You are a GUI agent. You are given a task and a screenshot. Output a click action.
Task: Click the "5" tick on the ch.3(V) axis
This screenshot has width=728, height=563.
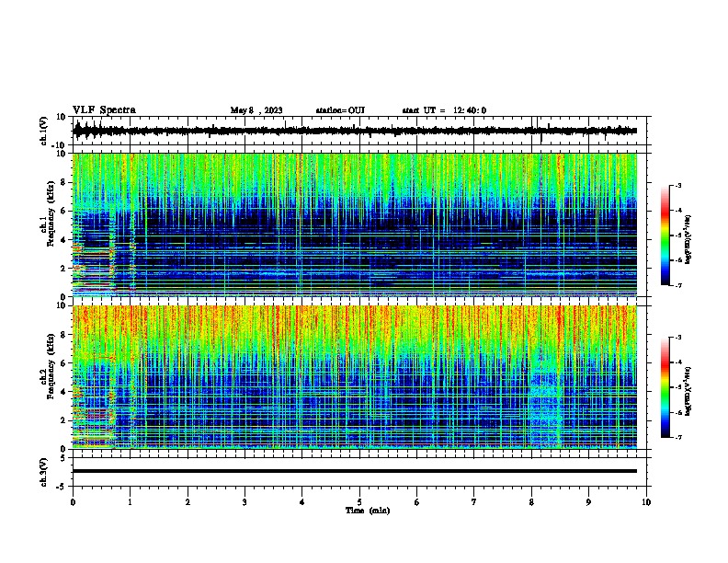[x=63, y=458]
